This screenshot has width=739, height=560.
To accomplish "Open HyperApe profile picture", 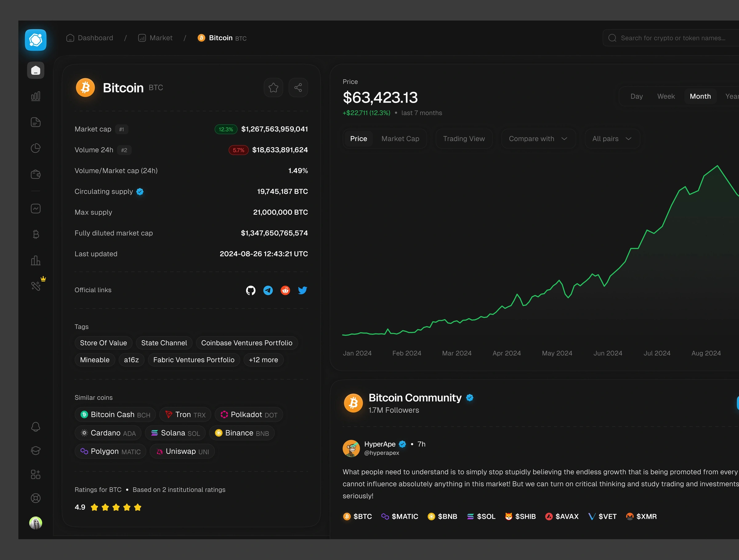I will pos(351,449).
